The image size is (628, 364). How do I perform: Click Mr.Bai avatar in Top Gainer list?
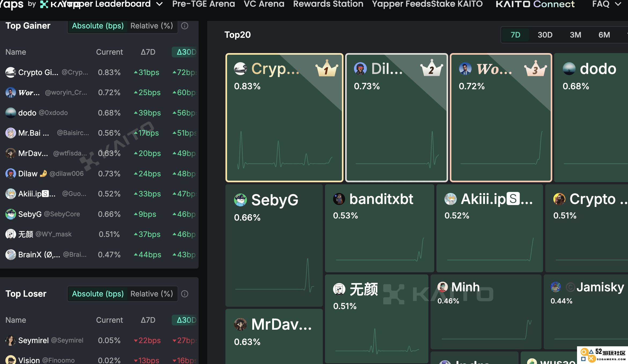tap(11, 133)
